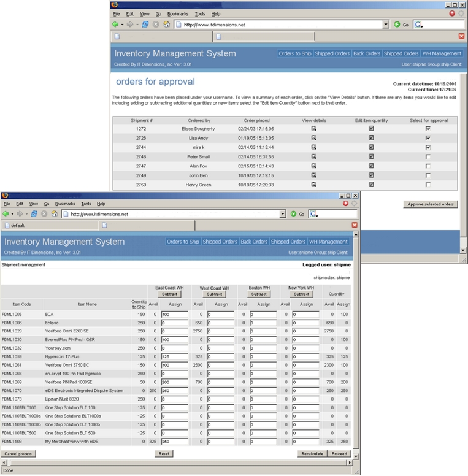Tick approval checkbox for shipment 2750
This screenshot has width=468, height=476.
pyautogui.click(x=428, y=185)
